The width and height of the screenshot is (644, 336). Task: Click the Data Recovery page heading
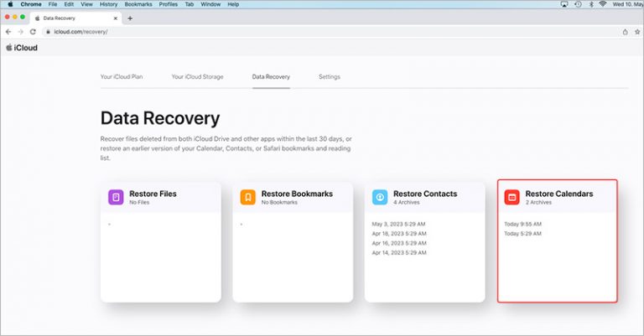click(x=160, y=118)
